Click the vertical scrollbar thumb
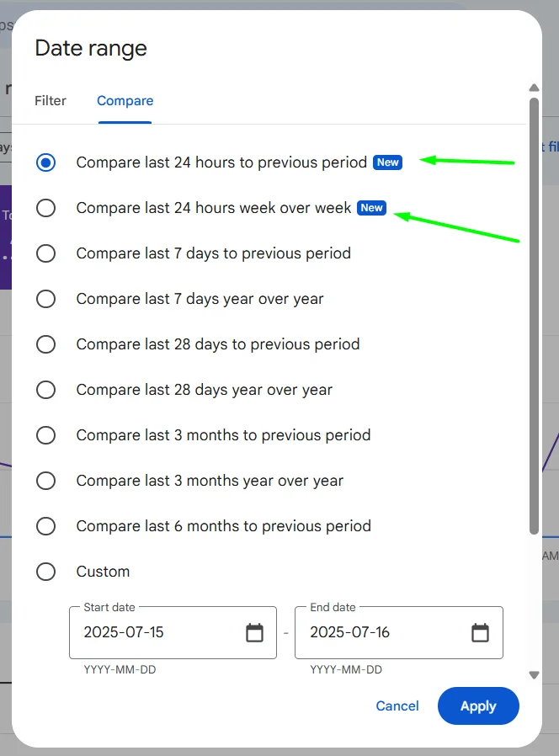The height and width of the screenshot is (756, 559). click(534, 316)
